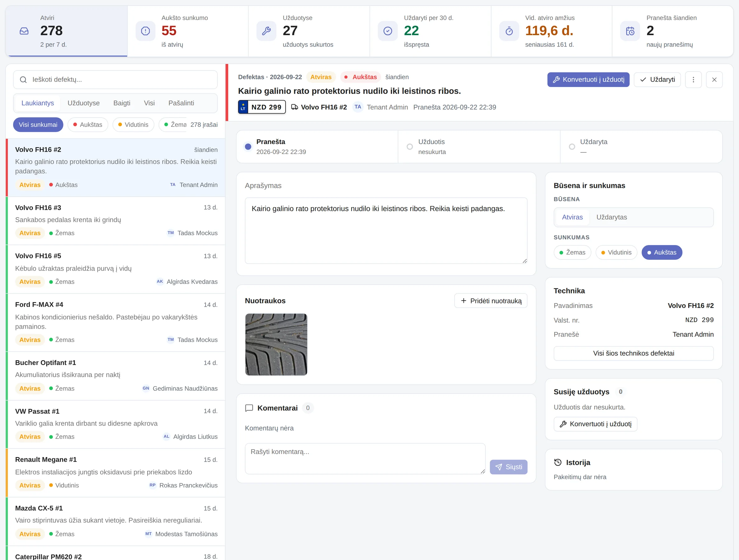Show the Visi tab
The image size is (739, 560).
[x=149, y=103]
